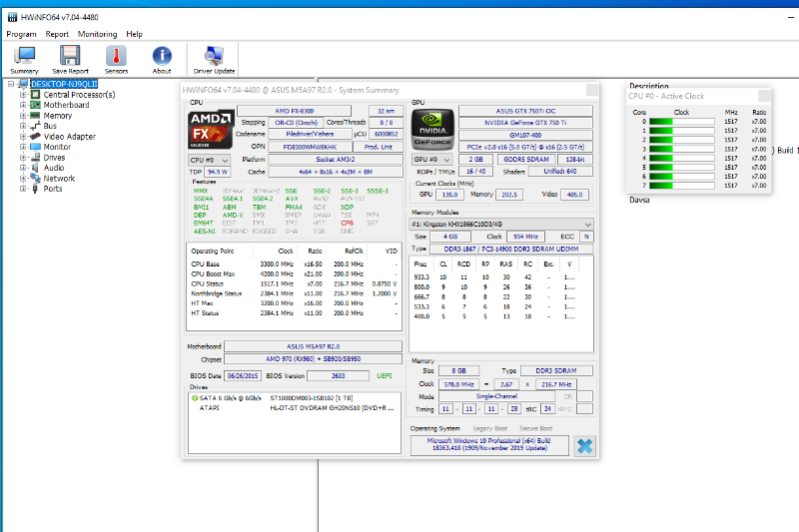The width and height of the screenshot is (799, 532).
Task: Click the TDP 94.9 W value
Action: [x=218, y=172]
